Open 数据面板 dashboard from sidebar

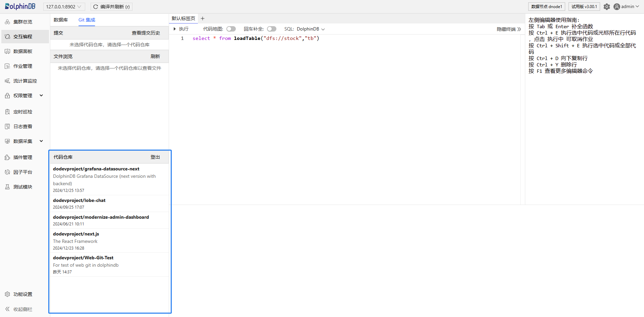pyautogui.click(x=23, y=51)
